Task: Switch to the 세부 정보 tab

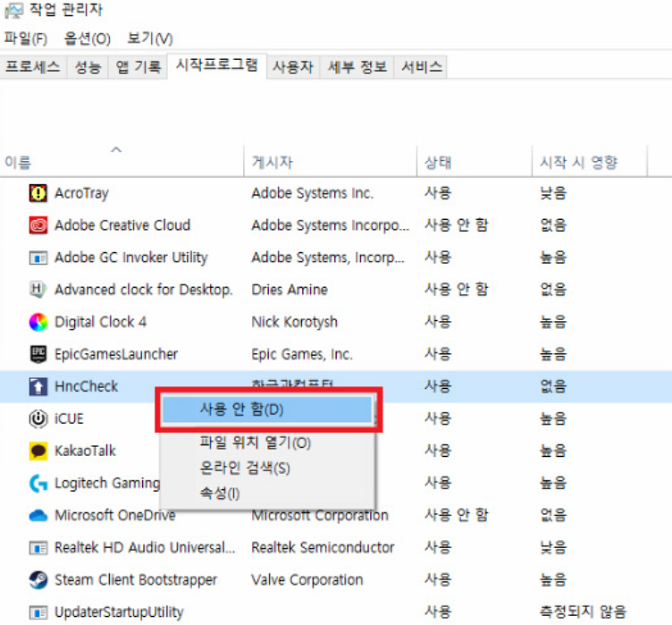Action: click(x=357, y=67)
